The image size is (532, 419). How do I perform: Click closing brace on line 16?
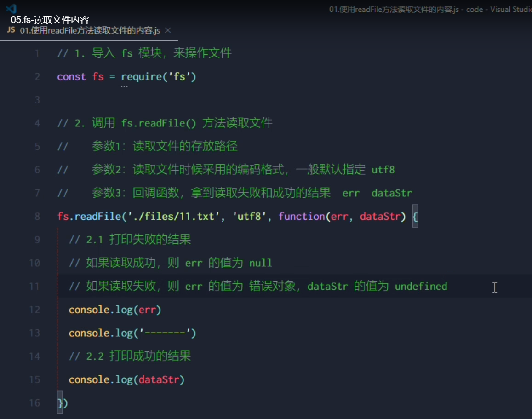click(x=60, y=403)
